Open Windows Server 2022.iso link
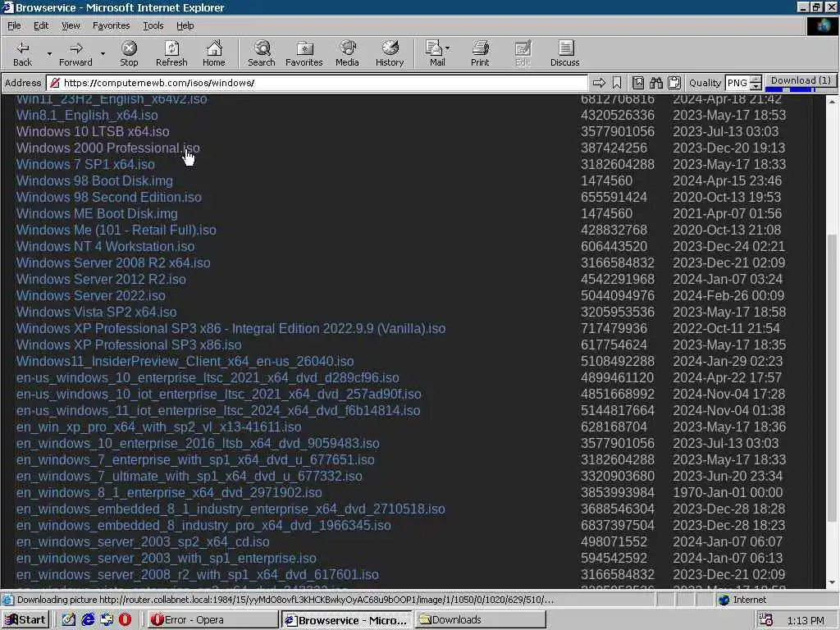 90,295
